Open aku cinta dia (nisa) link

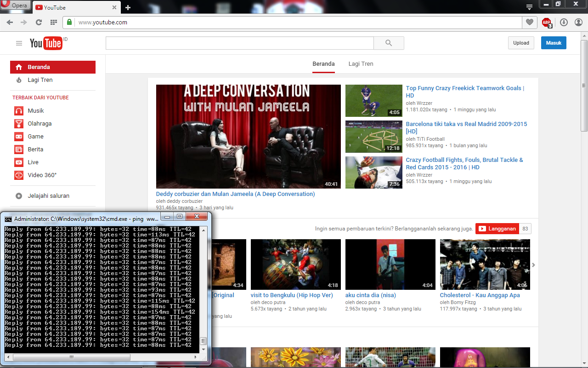point(370,295)
